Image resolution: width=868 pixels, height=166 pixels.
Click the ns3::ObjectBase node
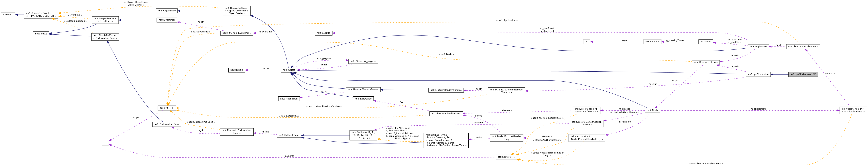click(x=167, y=11)
